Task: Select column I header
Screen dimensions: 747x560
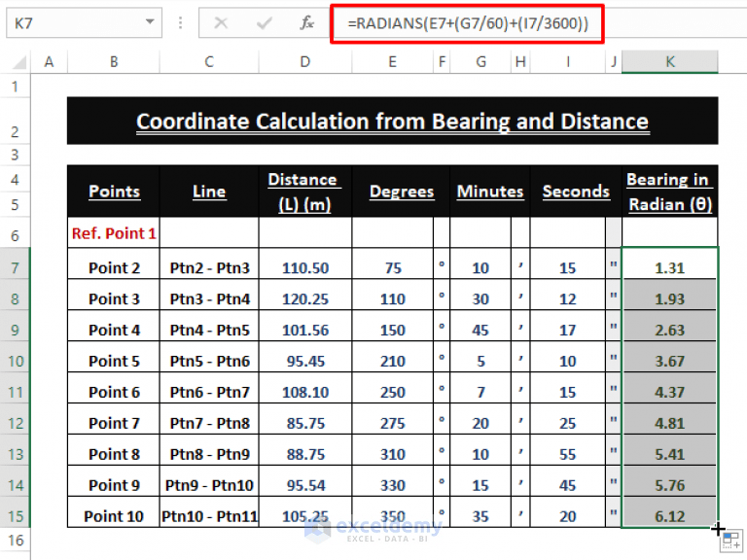Action: point(568,62)
